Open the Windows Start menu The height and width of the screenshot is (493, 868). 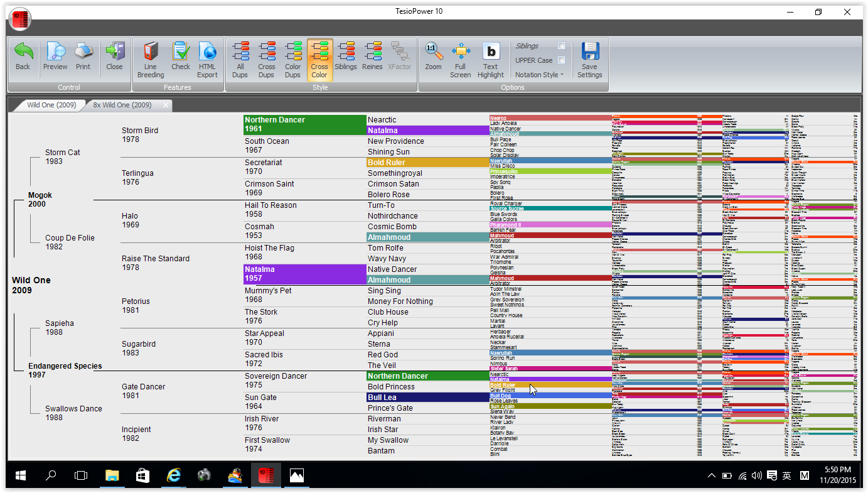pos(20,476)
